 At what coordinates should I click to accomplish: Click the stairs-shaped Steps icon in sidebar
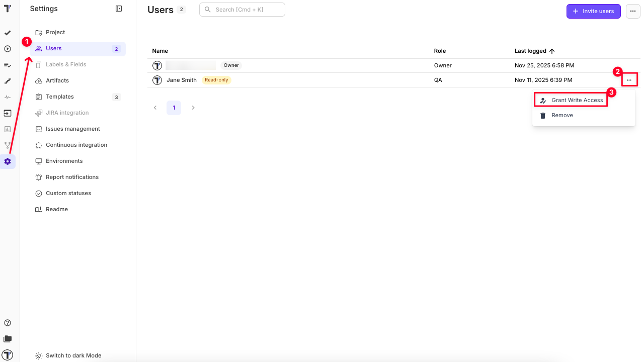point(7,81)
